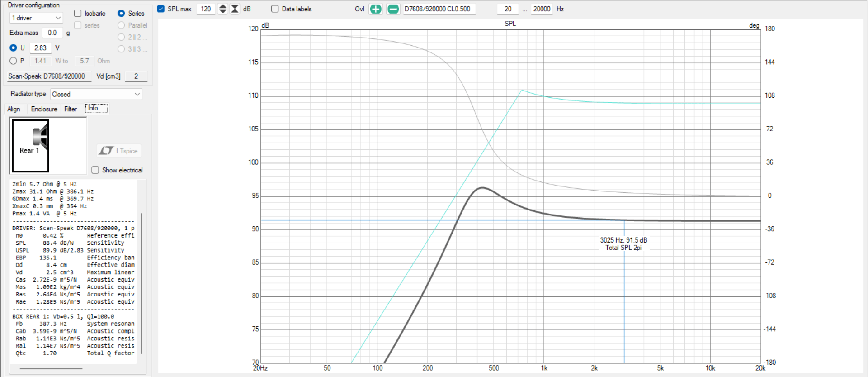Click the 3025 Hz, 91.5 dB cursor label

pyautogui.click(x=623, y=244)
